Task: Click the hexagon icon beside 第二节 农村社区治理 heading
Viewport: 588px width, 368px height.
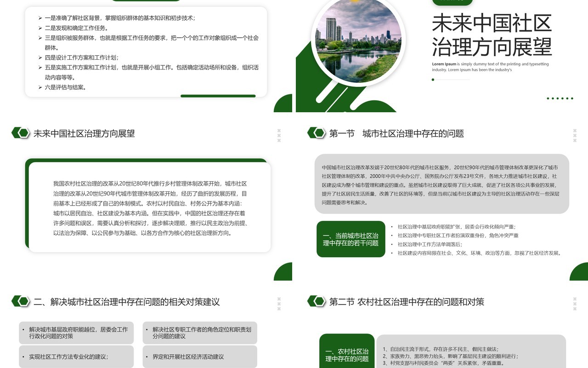Action: pos(316,301)
